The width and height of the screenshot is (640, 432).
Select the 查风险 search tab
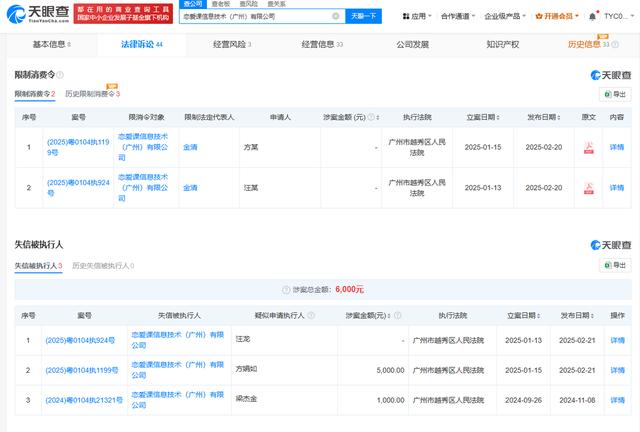(x=248, y=4)
